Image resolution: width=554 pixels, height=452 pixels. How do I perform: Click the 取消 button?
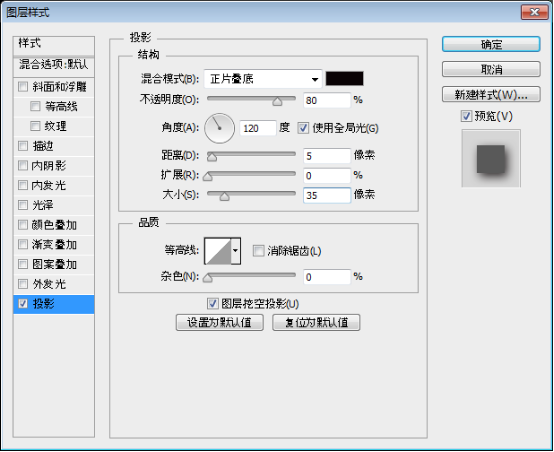pos(491,69)
